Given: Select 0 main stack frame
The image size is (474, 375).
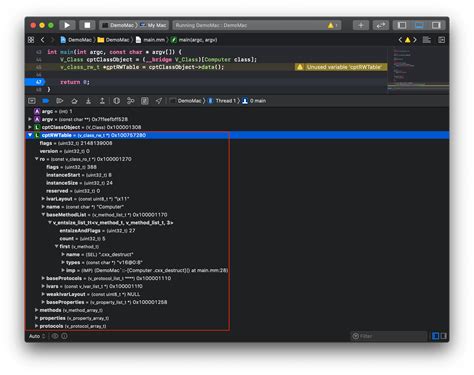Looking at the screenshot, I should point(254,101).
